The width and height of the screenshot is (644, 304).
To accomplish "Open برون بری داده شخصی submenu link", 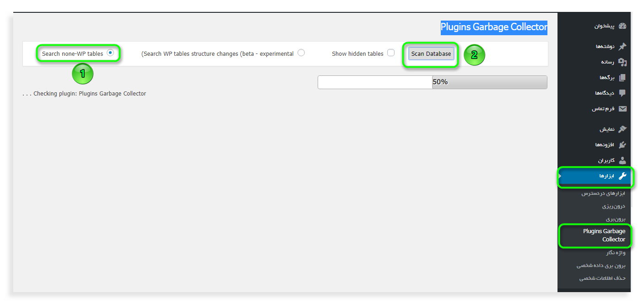I will tap(601, 266).
